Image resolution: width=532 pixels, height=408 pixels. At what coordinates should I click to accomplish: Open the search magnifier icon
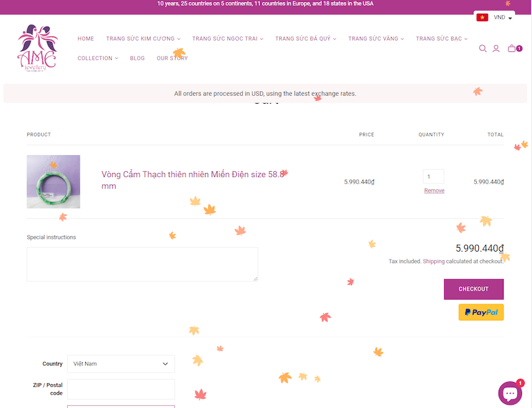(483, 49)
